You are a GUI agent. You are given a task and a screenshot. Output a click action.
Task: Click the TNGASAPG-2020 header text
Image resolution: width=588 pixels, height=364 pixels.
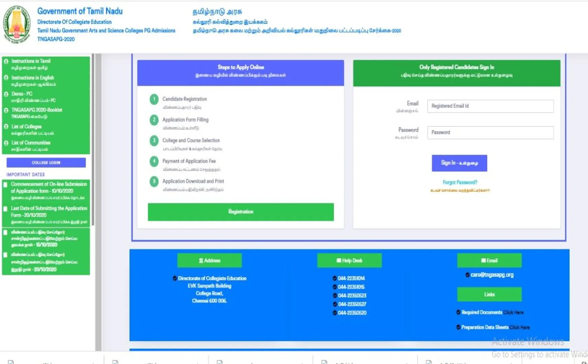56,39
